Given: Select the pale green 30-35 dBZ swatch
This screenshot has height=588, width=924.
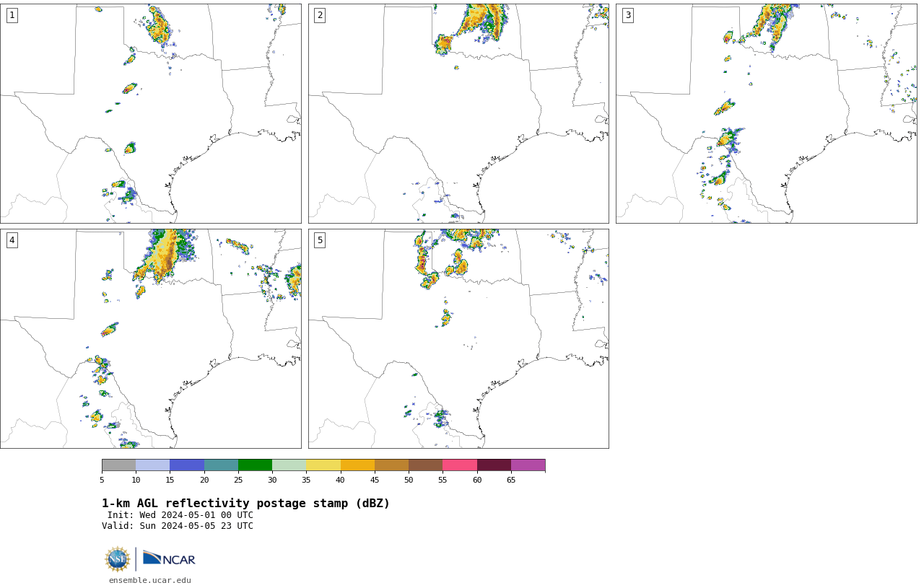Looking at the screenshot, I should click(x=289, y=465).
